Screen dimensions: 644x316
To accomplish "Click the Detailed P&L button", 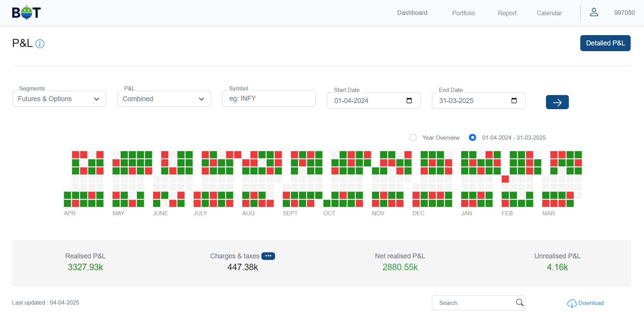I will click(605, 43).
